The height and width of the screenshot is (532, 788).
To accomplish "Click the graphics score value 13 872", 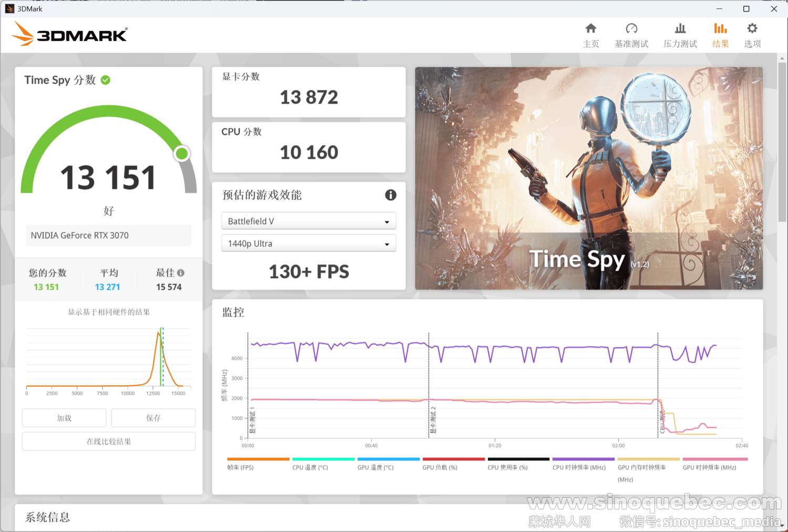I will [309, 97].
